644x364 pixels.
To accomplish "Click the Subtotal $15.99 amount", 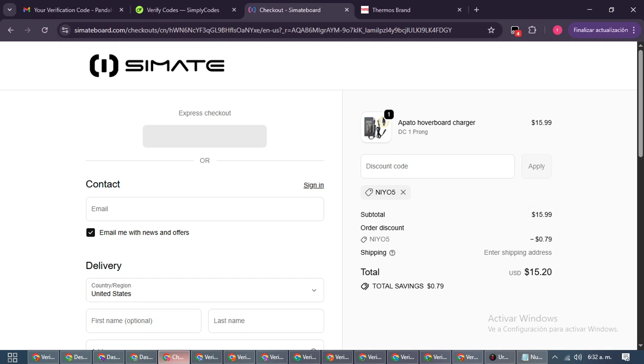I will (541, 214).
